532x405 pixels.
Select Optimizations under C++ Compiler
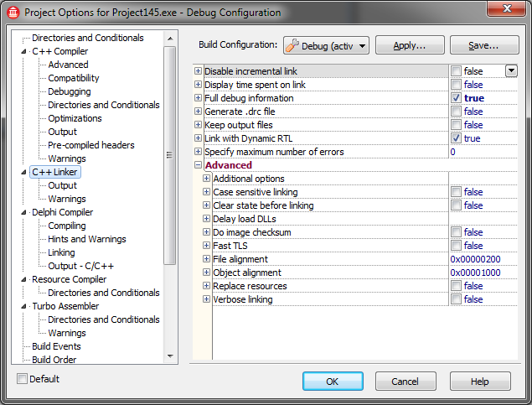coord(75,118)
